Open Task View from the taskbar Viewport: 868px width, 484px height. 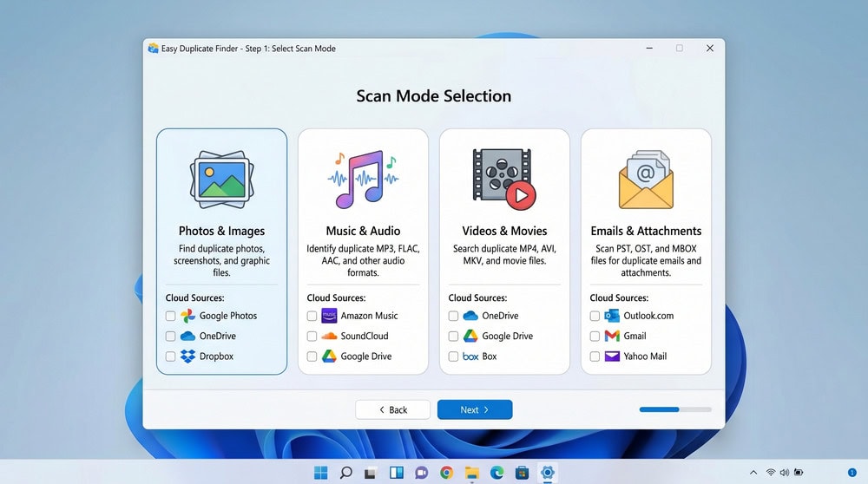(x=371, y=473)
